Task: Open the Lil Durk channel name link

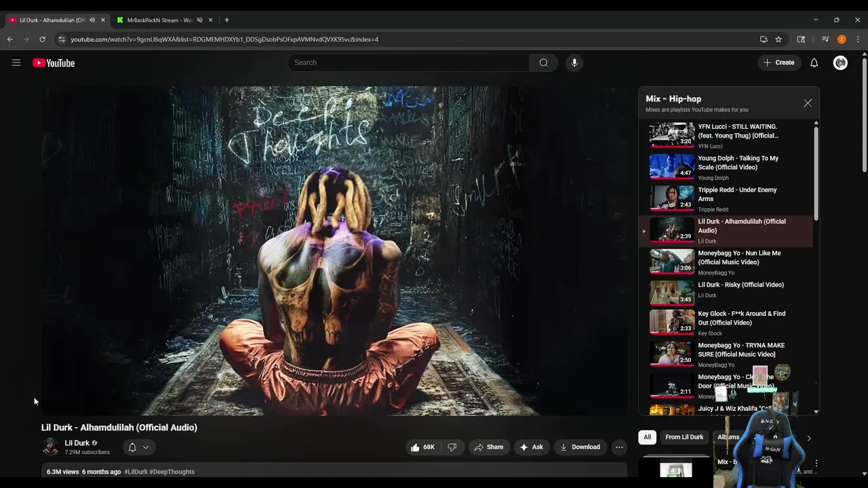Action: [x=77, y=443]
